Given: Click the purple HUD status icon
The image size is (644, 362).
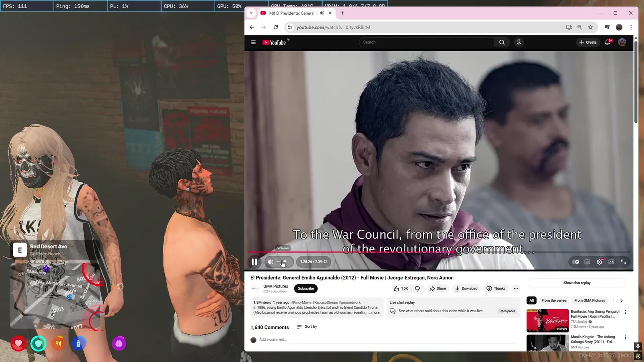Looking at the screenshot, I should point(119,344).
